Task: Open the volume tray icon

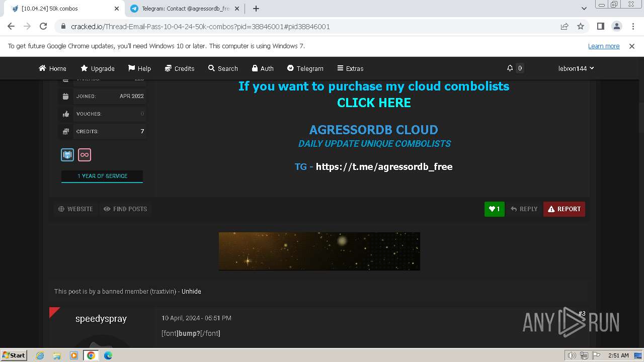Action: click(572, 355)
